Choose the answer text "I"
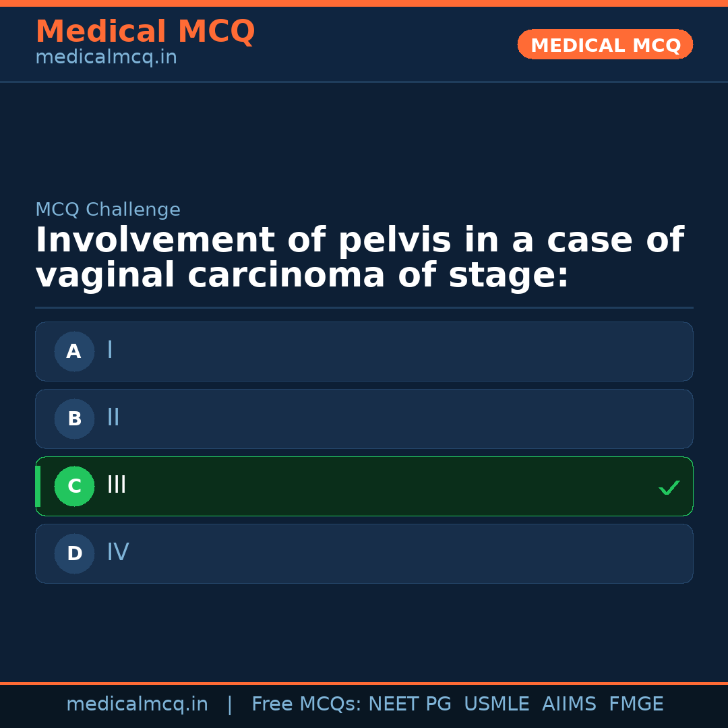 [x=110, y=351]
